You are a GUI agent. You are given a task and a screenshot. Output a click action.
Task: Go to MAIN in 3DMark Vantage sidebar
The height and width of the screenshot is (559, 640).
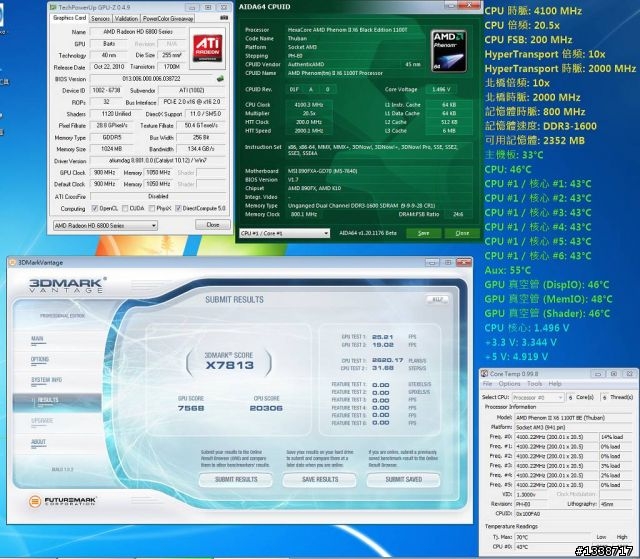click(x=37, y=339)
